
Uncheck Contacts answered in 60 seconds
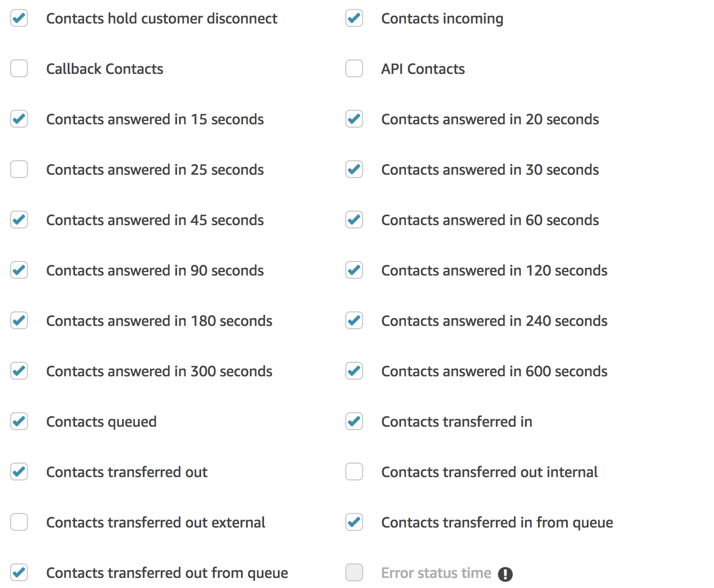tap(354, 220)
